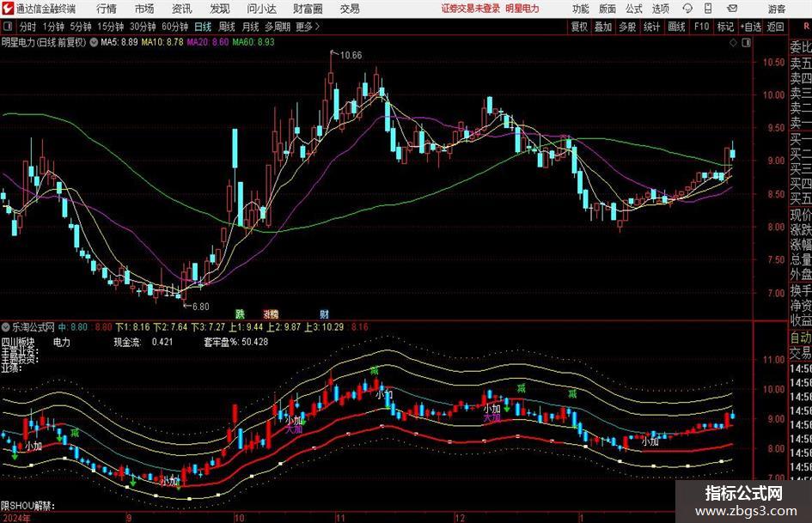This screenshot has height=523, width=812.
Task: Toggle the side panel icon next to diamond
Action: (746, 43)
